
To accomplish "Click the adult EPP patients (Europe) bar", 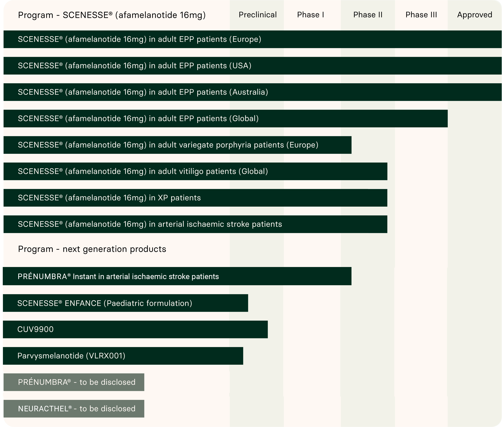I will pyautogui.click(x=252, y=39).
